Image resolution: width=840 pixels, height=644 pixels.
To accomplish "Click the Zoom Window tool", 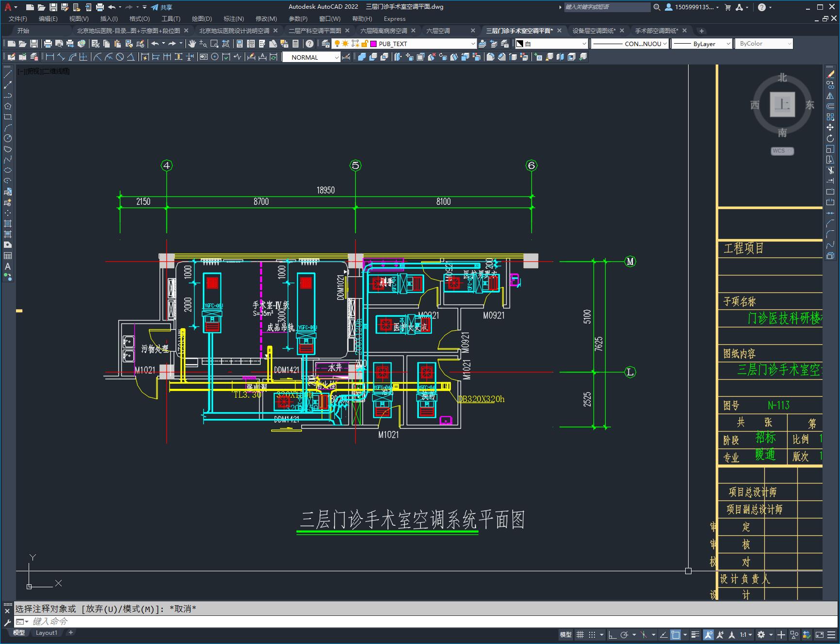I will pyautogui.click(x=214, y=44).
